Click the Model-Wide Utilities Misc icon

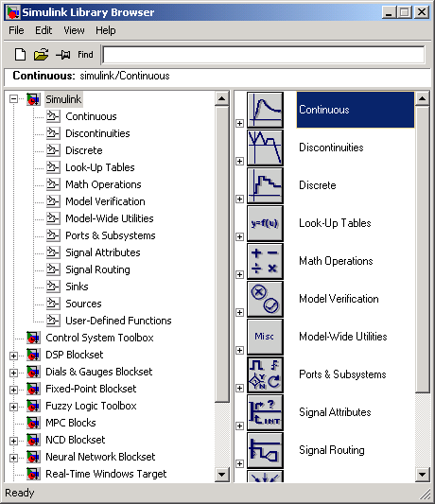(x=265, y=337)
